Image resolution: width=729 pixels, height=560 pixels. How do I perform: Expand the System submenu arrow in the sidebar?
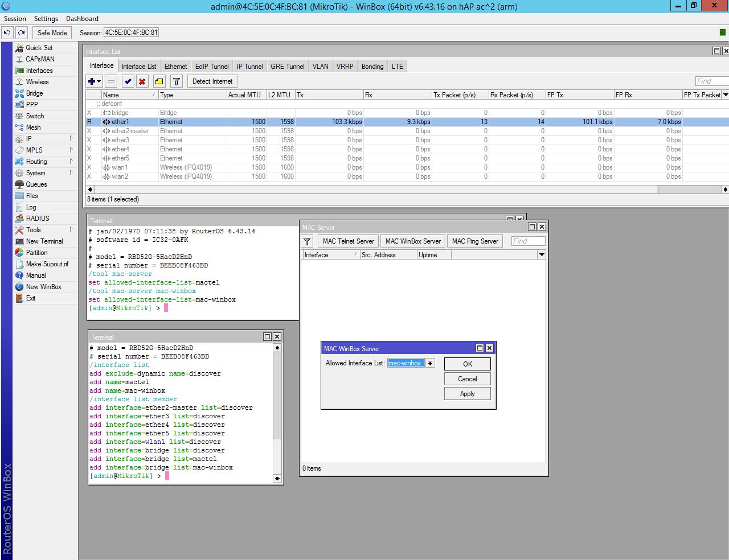[71, 172]
